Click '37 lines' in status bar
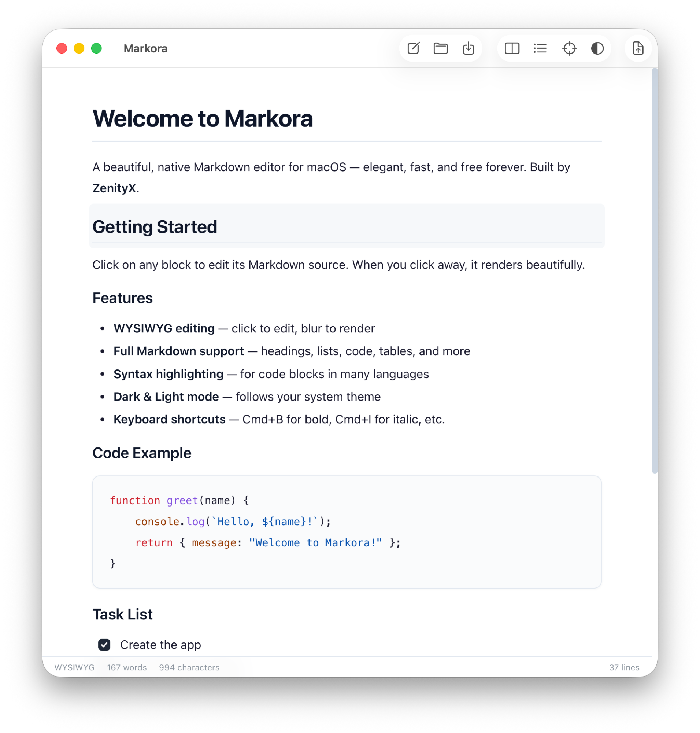Image resolution: width=700 pixels, height=733 pixels. pos(624,668)
